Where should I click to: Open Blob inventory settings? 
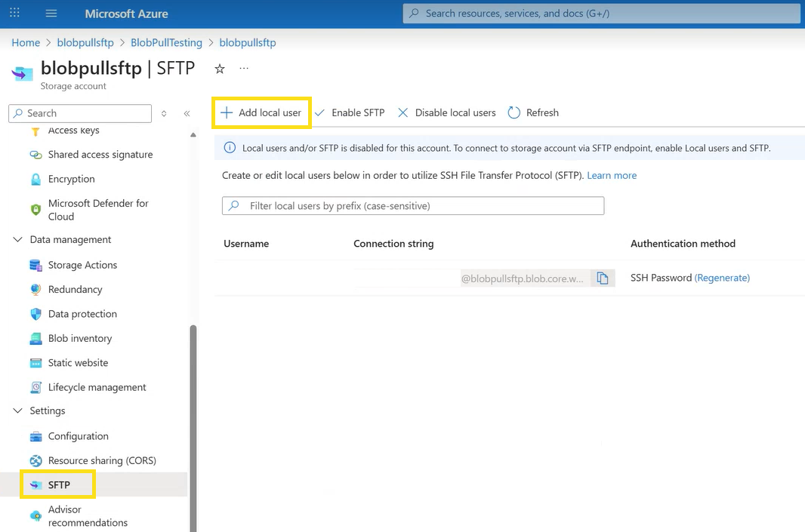point(78,338)
